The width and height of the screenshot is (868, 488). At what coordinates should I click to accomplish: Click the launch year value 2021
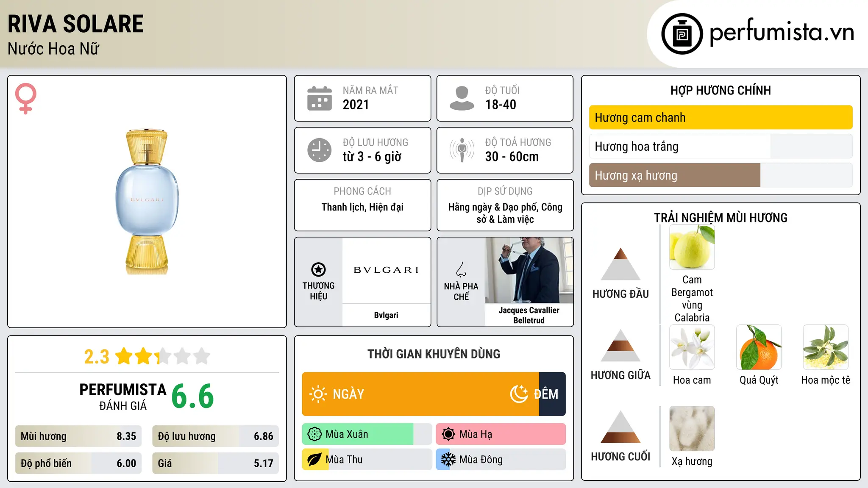point(356,105)
